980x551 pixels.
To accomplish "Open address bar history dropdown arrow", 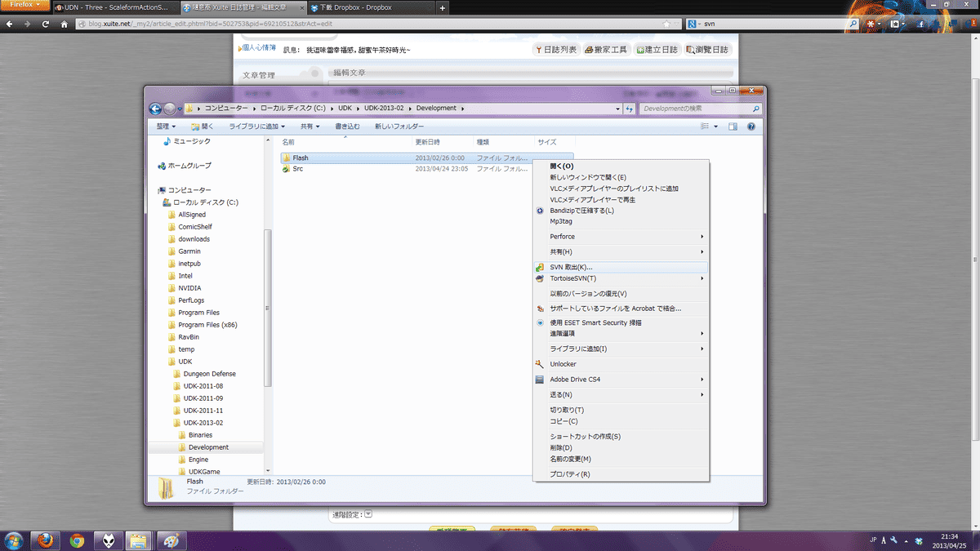I will point(617,108).
